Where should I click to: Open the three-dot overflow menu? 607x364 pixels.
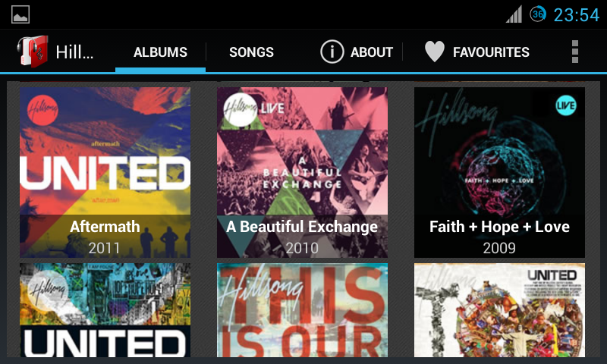coord(575,52)
